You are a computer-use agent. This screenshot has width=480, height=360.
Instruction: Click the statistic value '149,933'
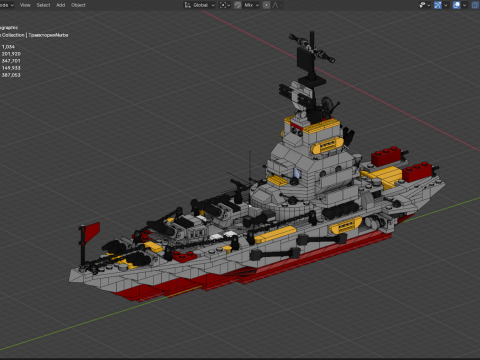pyautogui.click(x=11, y=68)
